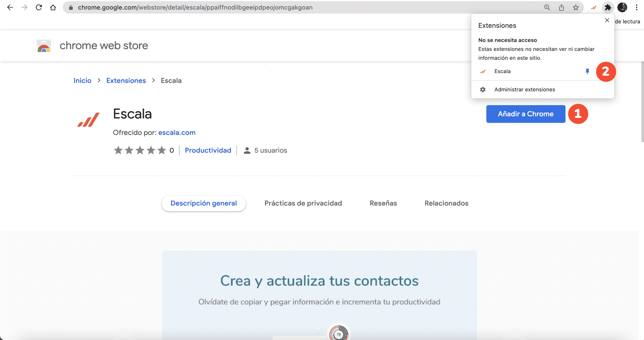Go to Inicio breadcrumb link
644x340 pixels.
coord(83,80)
